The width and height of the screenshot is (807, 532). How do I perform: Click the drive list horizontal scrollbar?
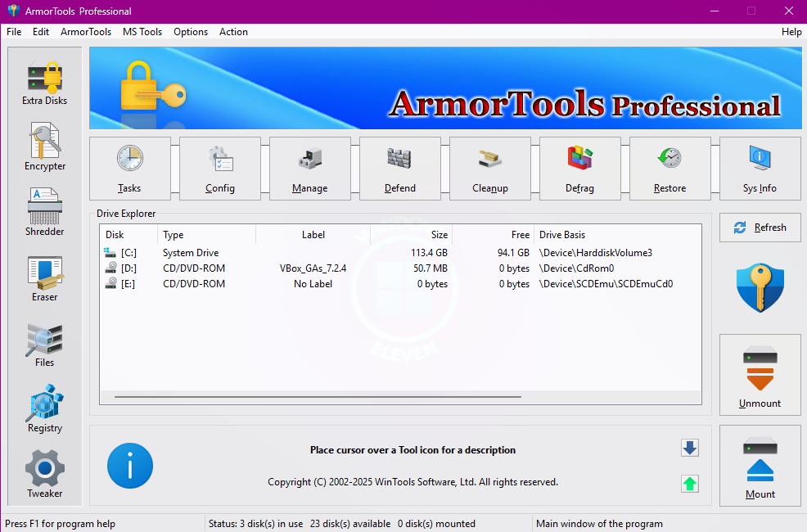click(318, 397)
